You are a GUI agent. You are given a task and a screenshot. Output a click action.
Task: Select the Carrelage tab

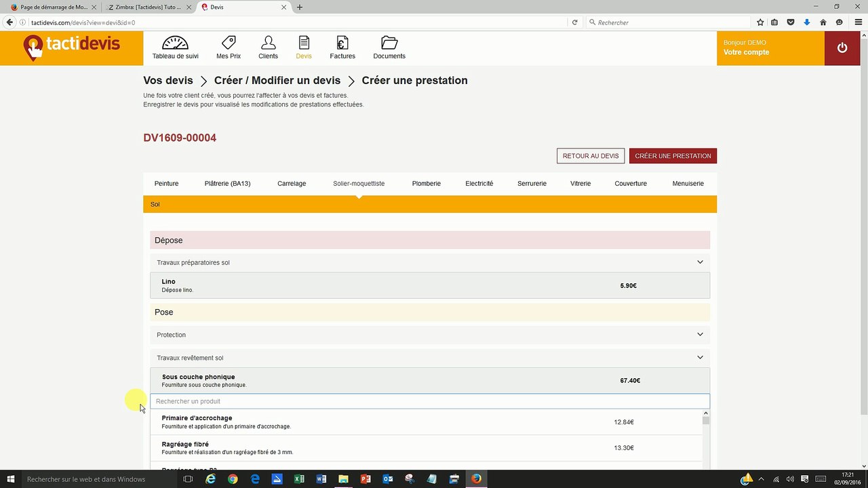pos(292,184)
